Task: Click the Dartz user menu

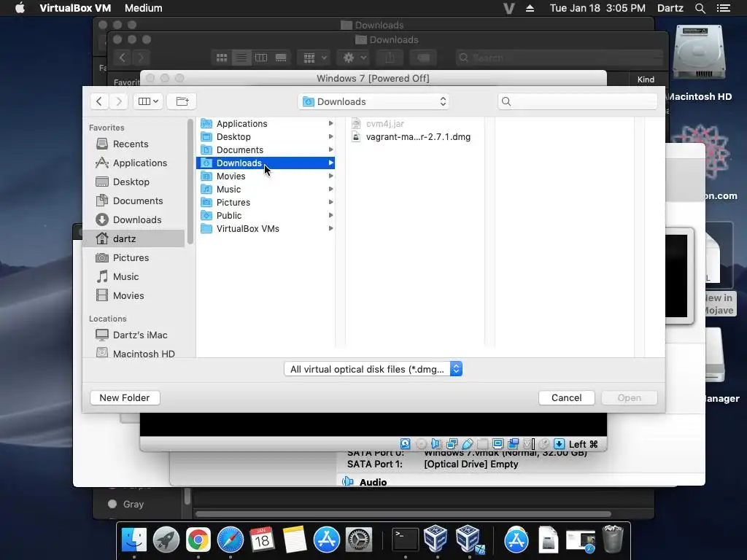Action: [670, 8]
